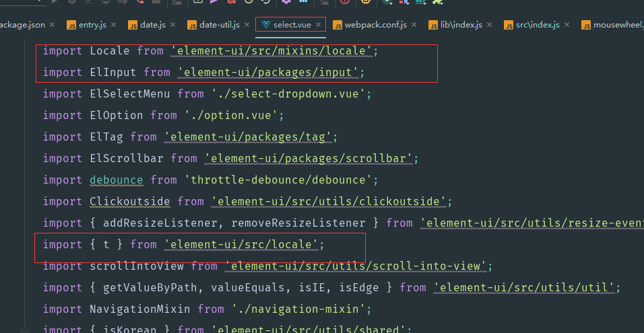Click the './option.vue' path string
Viewport: 644px width, 333px height.
pos(231,115)
